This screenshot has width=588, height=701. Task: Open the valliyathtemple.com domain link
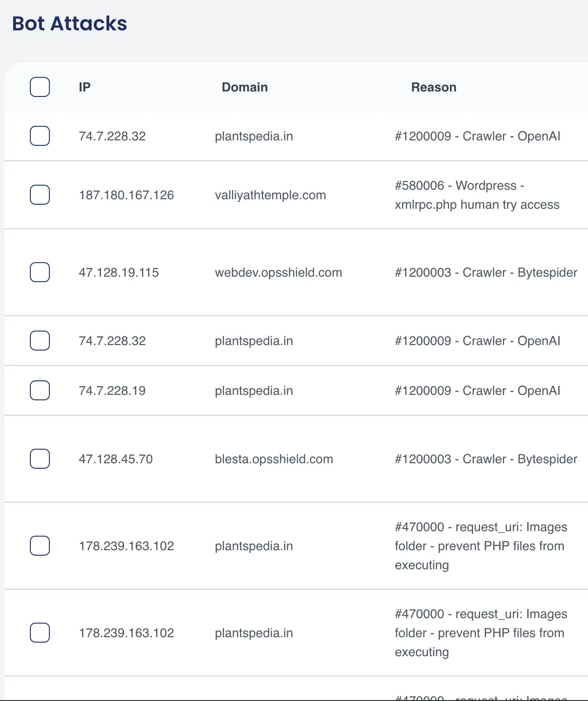click(270, 195)
